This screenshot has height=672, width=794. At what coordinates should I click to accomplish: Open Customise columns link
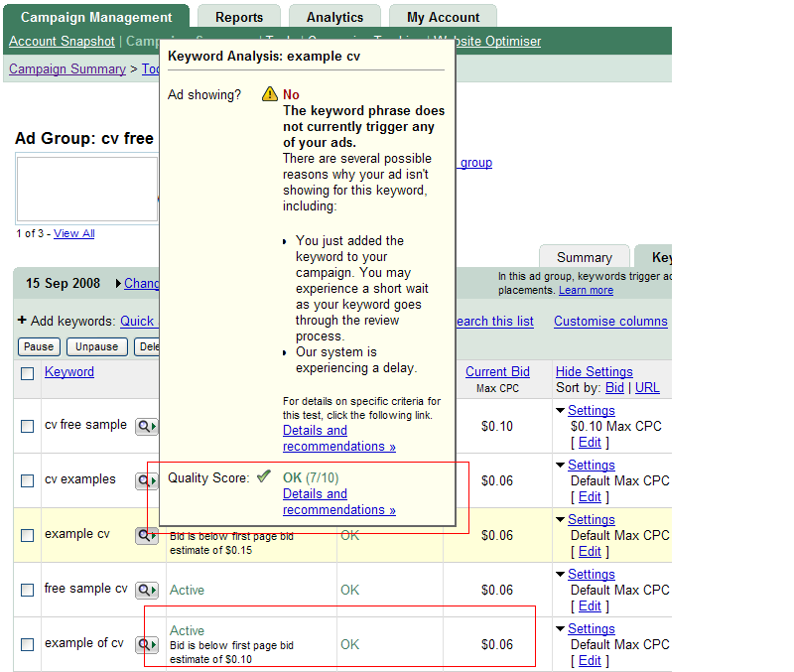click(610, 321)
